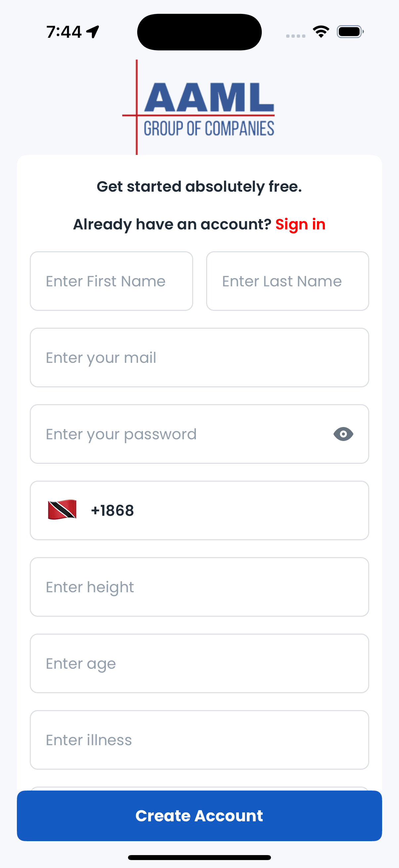Tap the location arrow icon by the time
399x868 pixels.
(93, 32)
